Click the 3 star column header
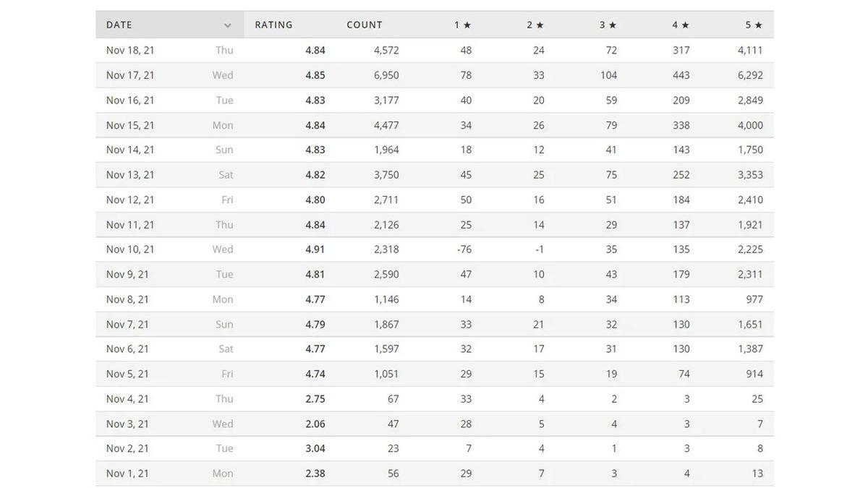868x488 pixels. (x=608, y=25)
